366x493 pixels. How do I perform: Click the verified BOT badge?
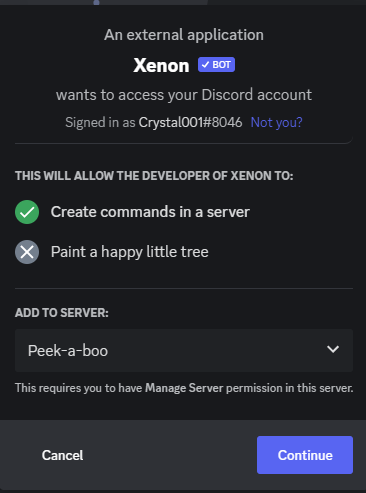[216, 65]
